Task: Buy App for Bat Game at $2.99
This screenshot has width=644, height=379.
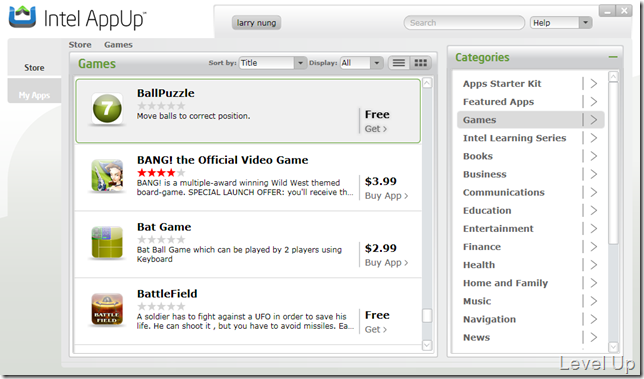Action: pyautogui.click(x=386, y=263)
